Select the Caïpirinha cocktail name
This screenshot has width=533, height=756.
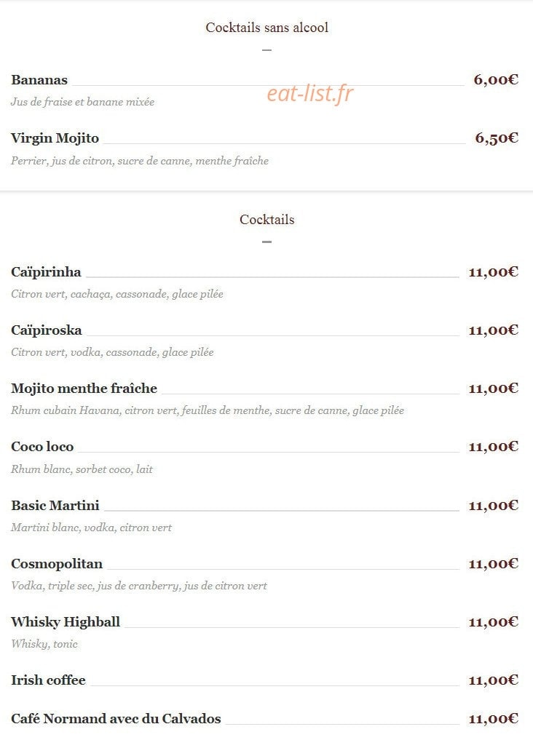(x=47, y=272)
